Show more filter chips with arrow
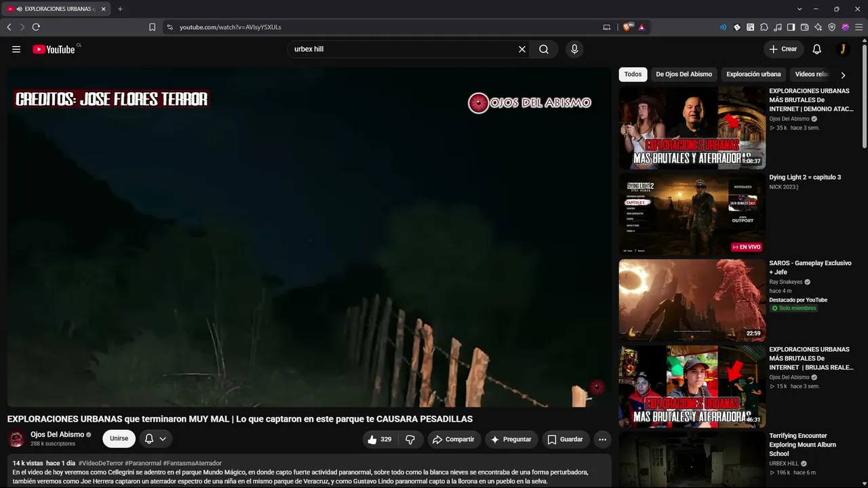 (x=843, y=75)
